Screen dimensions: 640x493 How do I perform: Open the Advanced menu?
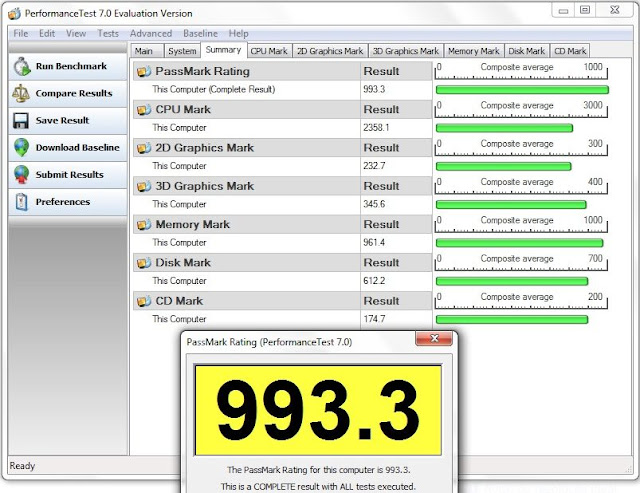151,33
